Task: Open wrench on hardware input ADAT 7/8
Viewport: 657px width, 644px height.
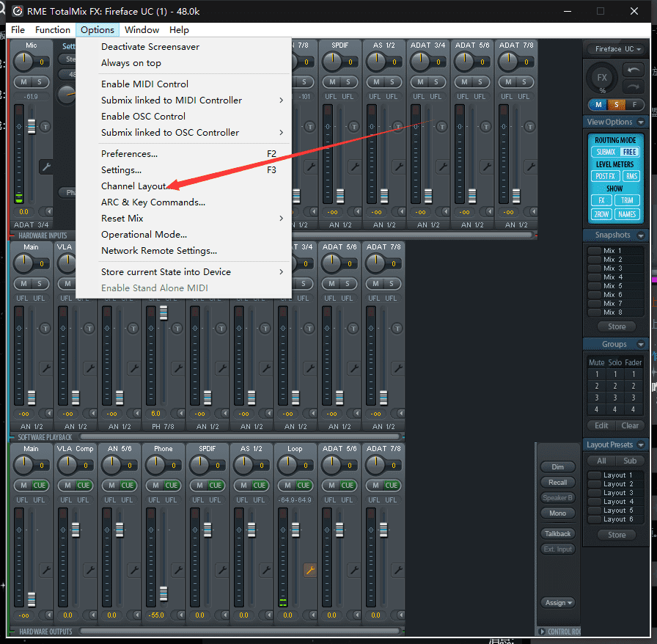Action: click(530, 167)
